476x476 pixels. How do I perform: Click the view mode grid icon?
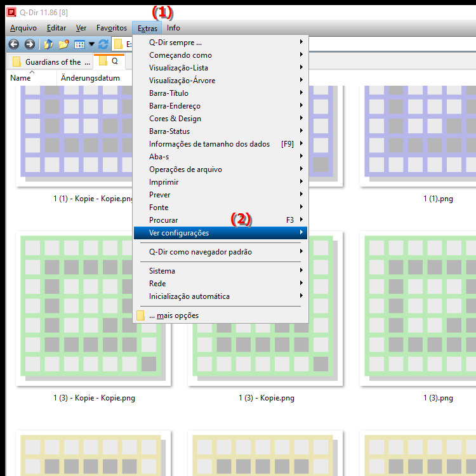[x=79, y=44]
